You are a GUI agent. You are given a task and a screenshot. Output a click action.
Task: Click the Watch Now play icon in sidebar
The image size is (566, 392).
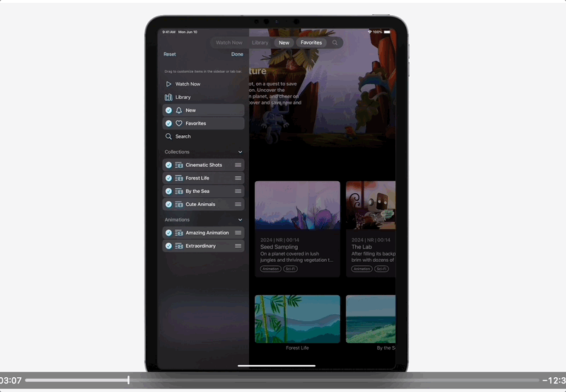(168, 83)
